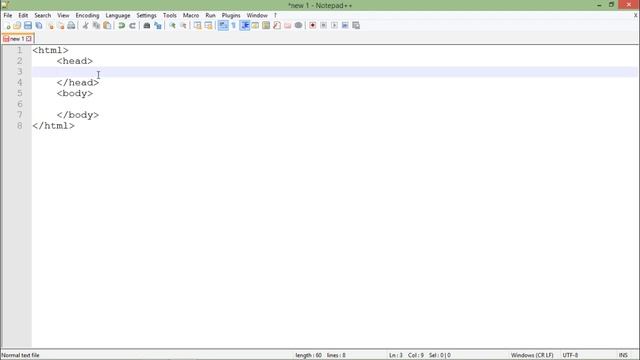Image resolution: width=640 pixels, height=360 pixels.
Task: Cut selection using the scissors icon
Action: tap(85, 26)
